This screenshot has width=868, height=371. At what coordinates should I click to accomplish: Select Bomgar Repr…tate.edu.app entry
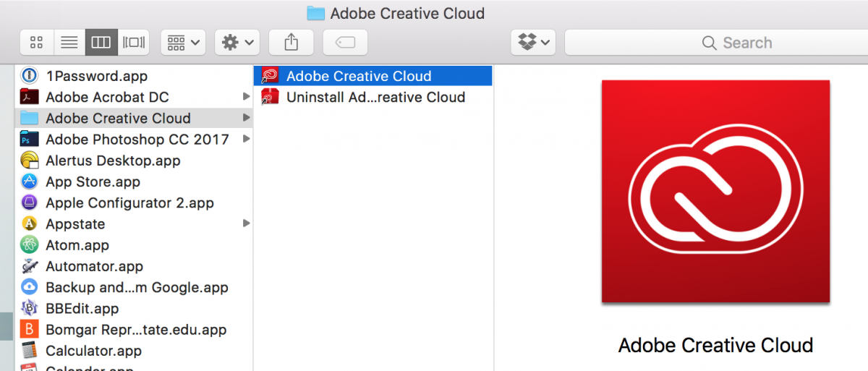point(136,330)
